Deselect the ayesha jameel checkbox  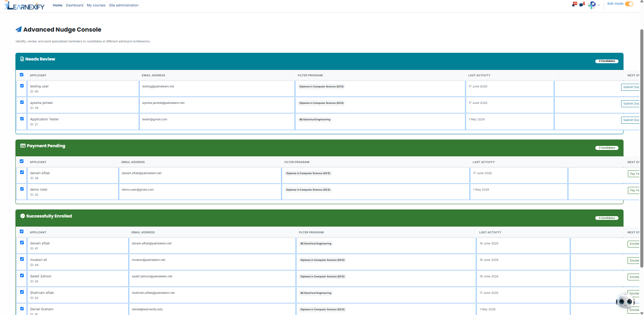(22, 102)
